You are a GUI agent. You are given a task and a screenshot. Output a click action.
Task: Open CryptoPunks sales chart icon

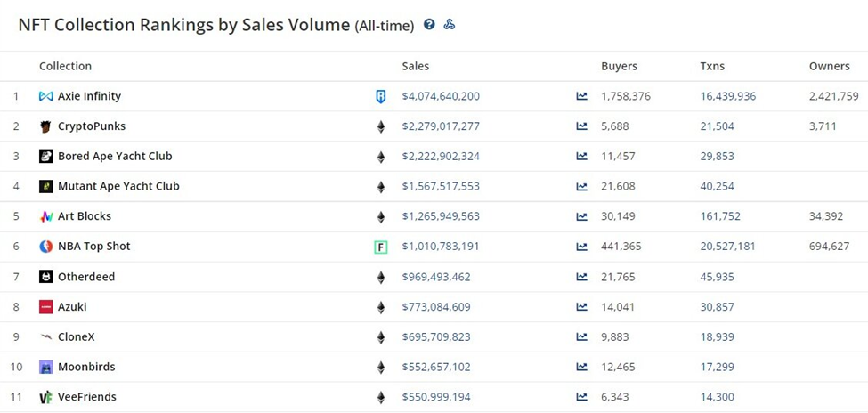pyautogui.click(x=581, y=126)
